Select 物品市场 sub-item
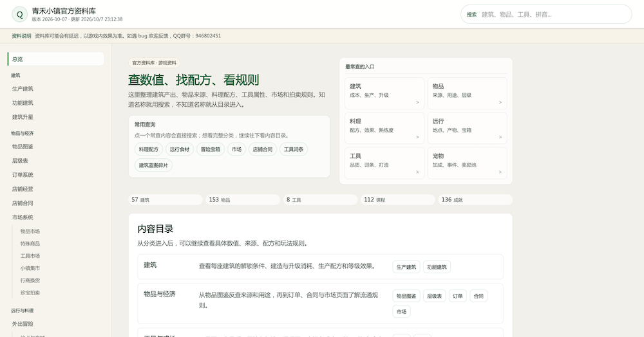 [x=30, y=232]
